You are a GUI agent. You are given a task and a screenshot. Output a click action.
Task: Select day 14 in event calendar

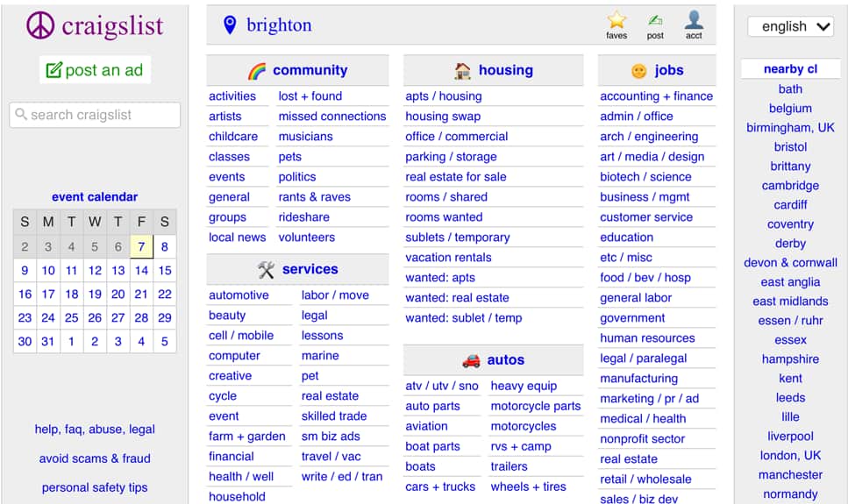coord(142,270)
